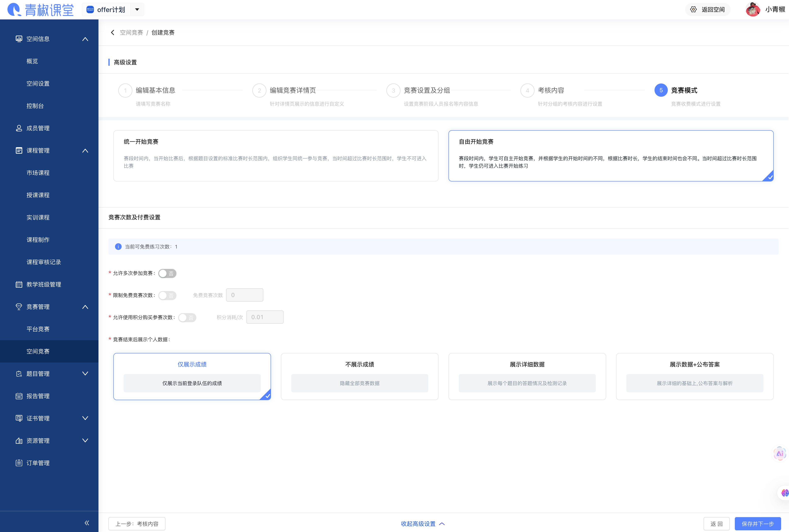Viewport: 789px width, 532px height.
Task: Collapse the sidebar with double-chevron icon
Action: [87, 523]
